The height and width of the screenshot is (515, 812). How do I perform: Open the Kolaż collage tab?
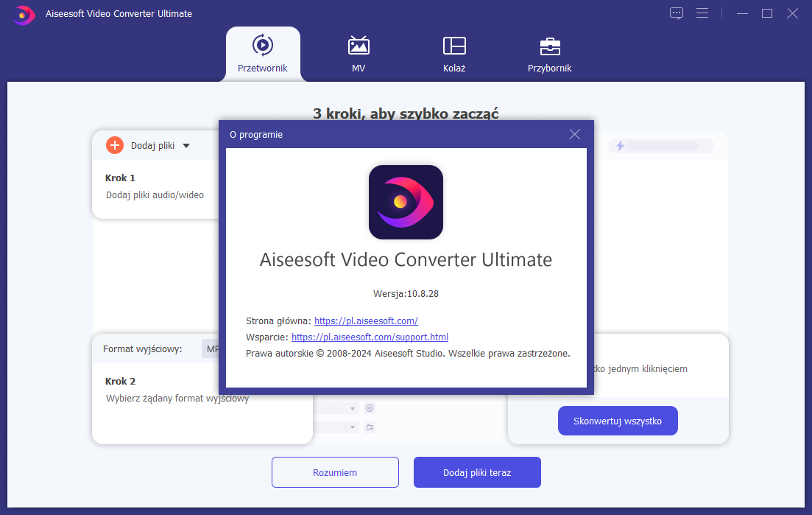(454, 54)
